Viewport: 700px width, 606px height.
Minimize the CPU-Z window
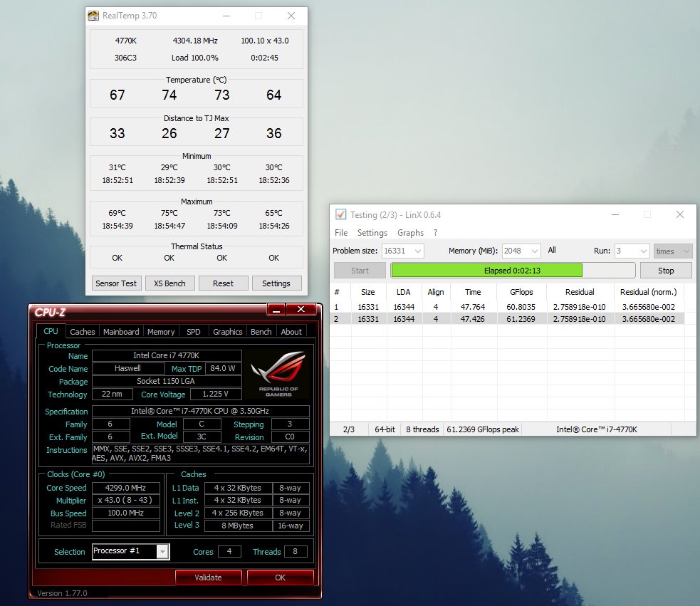pyautogui.click(x=276, y=310)
